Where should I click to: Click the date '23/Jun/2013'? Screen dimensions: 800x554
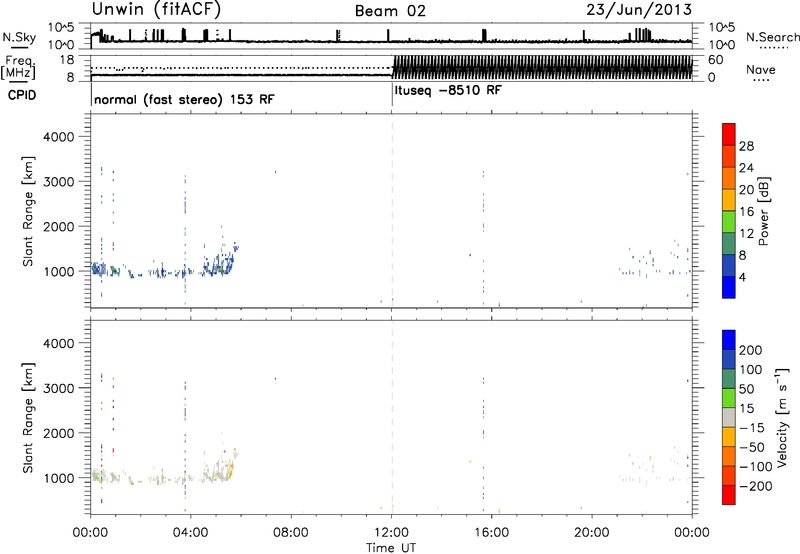pos(639,9)
